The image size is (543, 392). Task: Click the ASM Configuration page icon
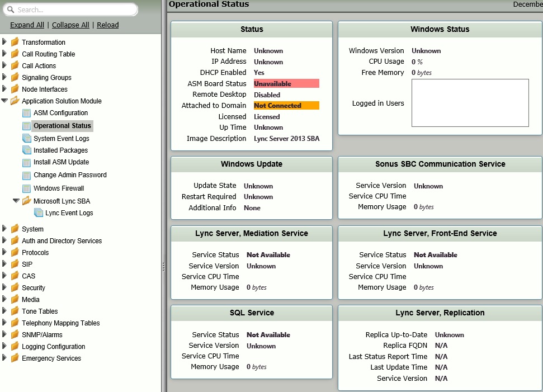(26, 113)
